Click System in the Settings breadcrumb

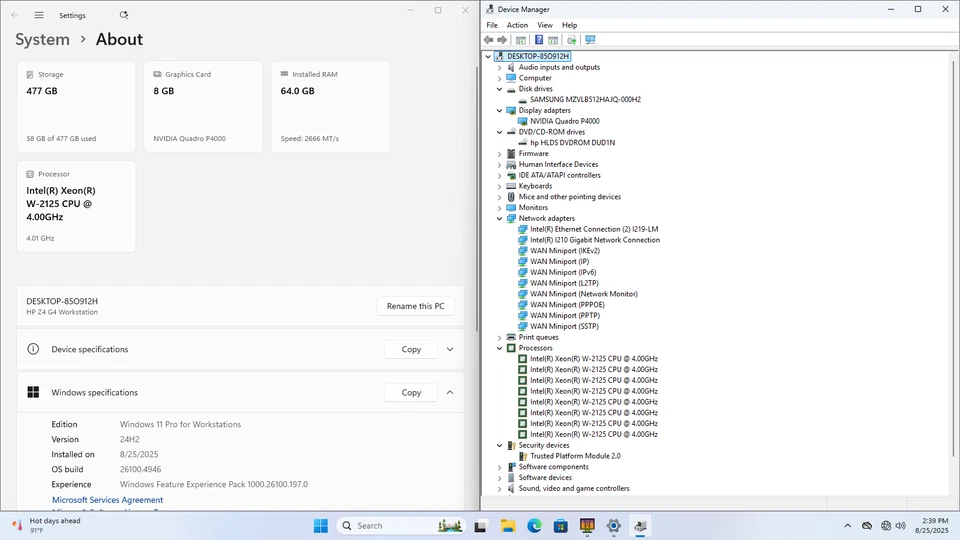(x=42, y=39)
